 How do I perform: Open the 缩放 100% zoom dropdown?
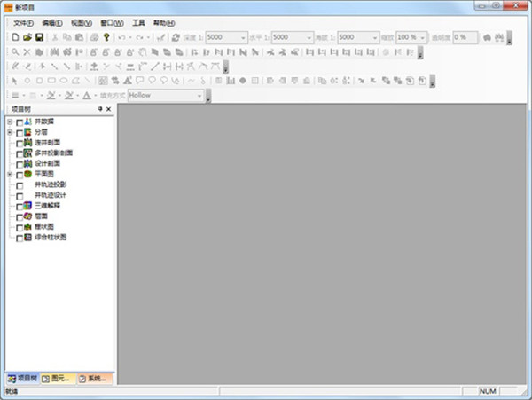[423, 38]
